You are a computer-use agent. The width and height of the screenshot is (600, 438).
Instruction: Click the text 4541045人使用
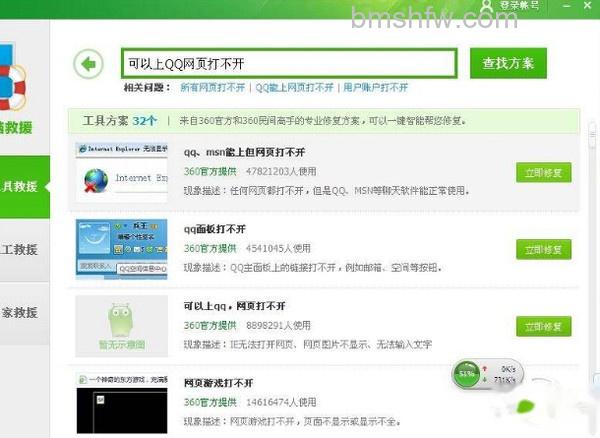tap(278, 248)
